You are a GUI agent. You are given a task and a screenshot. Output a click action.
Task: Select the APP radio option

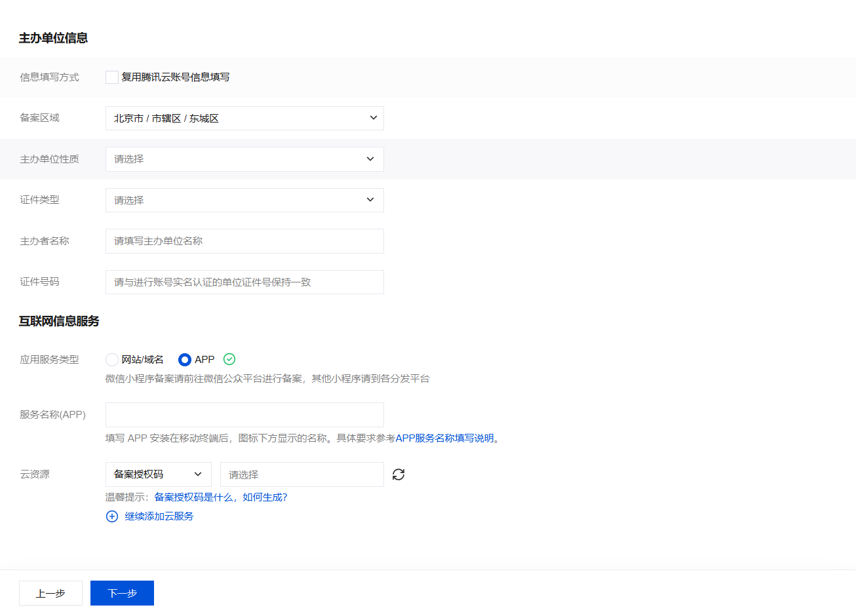[x=185, y=360]
